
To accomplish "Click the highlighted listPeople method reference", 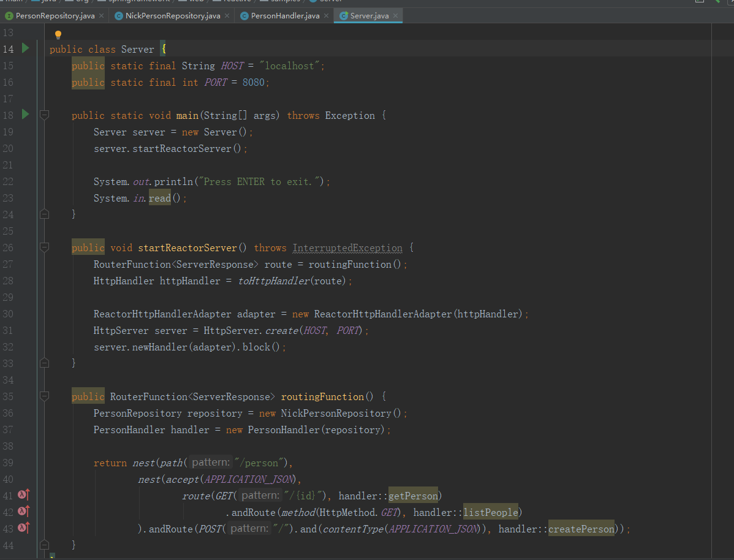I will click(x=491, y=512).
